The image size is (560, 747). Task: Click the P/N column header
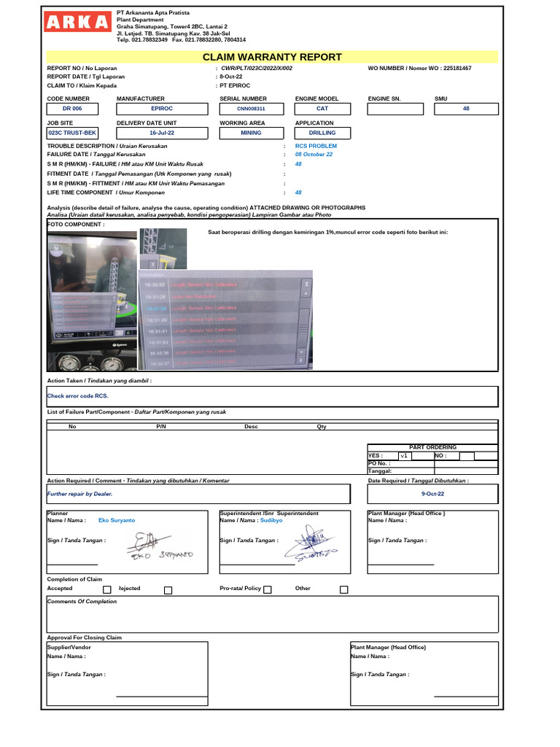coord(161,427)
